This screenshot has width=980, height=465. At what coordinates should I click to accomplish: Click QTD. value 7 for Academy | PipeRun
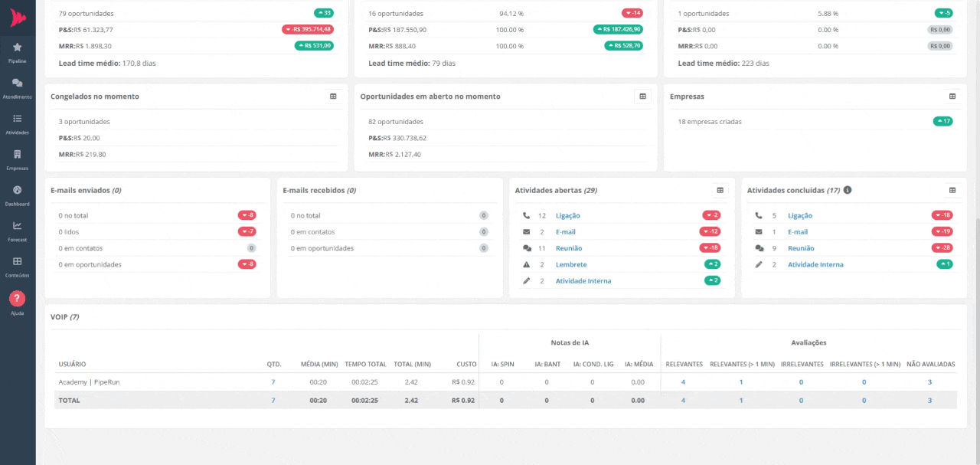click(273, 381)
